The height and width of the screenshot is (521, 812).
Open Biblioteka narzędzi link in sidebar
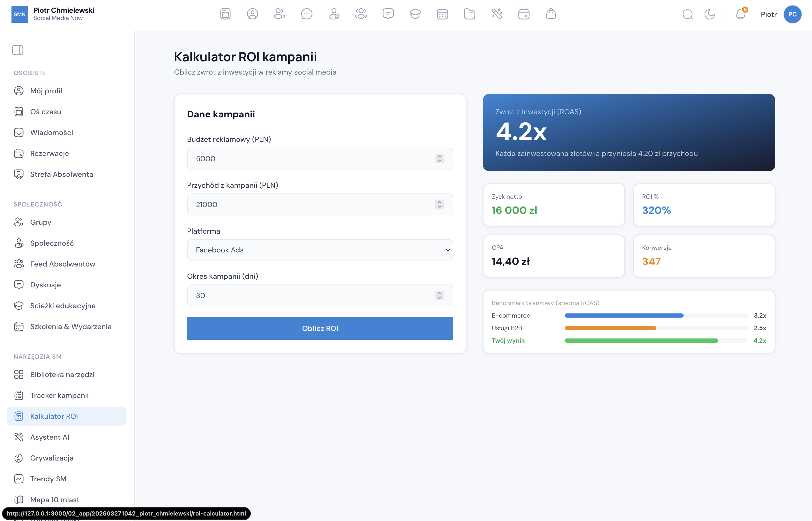click(62, 374)
